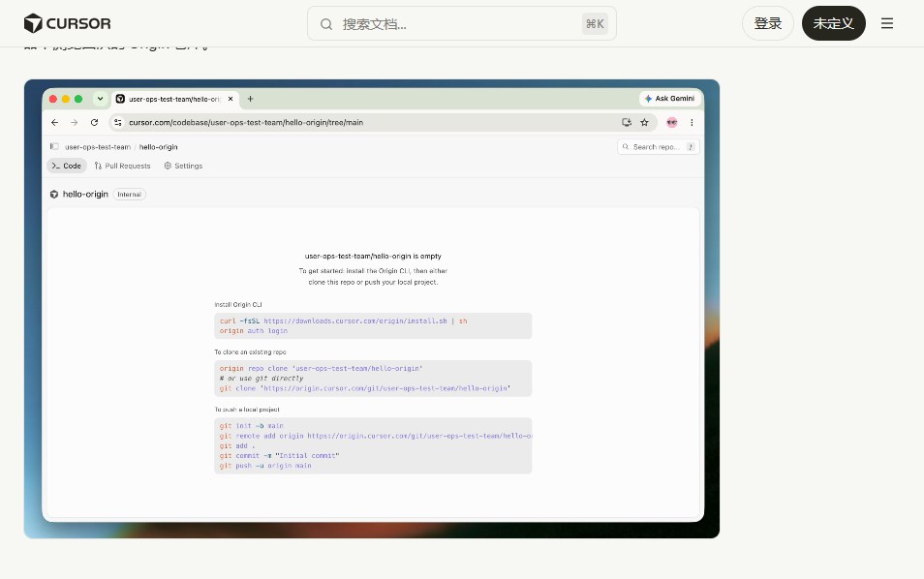Image resolution: width=924 pixels, height=579 pixels.
Task: Click the To push a local project heading
Action: point(247,410)
